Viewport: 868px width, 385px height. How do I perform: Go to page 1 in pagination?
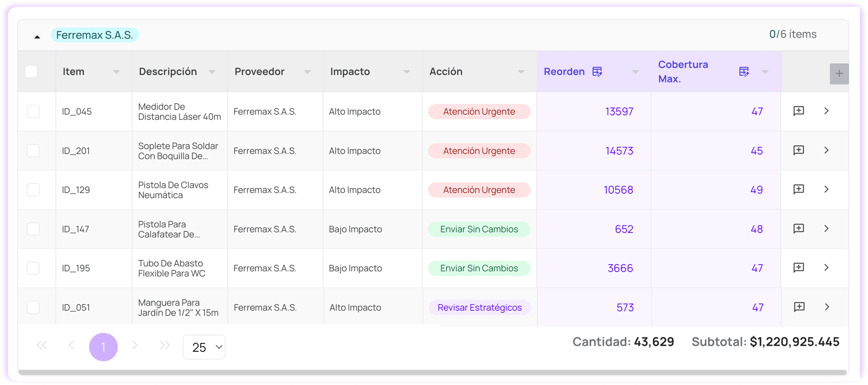click(103, 347)
